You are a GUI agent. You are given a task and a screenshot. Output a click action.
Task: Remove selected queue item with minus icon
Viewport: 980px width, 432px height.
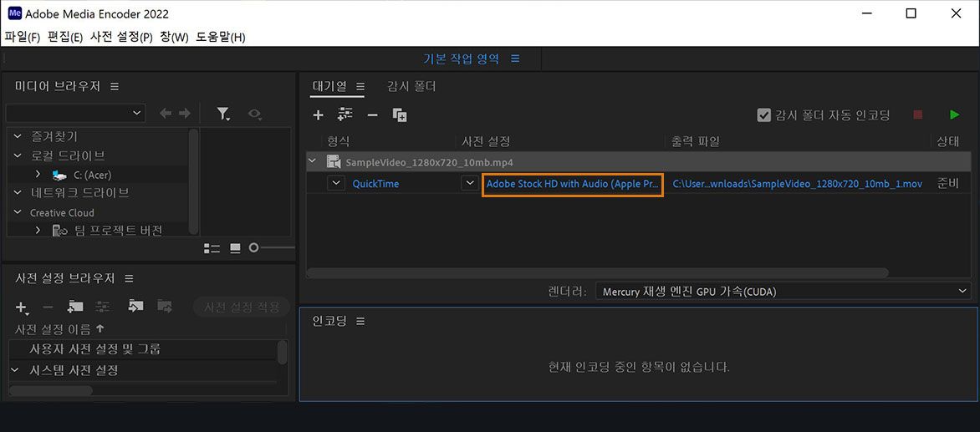coord(372,114)
